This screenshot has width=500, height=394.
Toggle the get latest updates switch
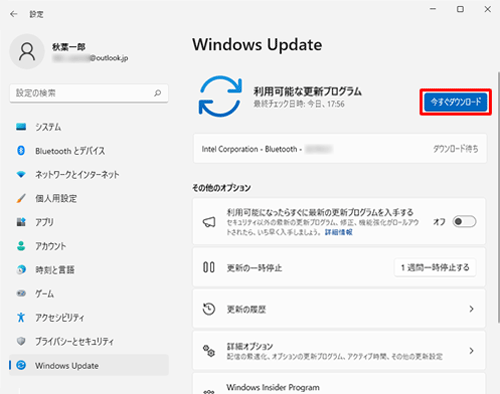(x=464, y=222)
